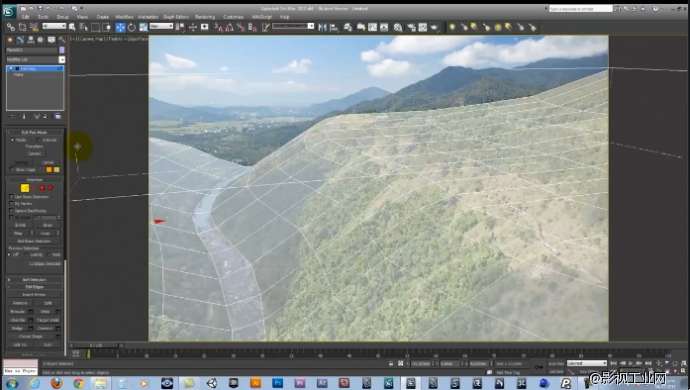Open the Modifiers menu

(x=124, y=17)
